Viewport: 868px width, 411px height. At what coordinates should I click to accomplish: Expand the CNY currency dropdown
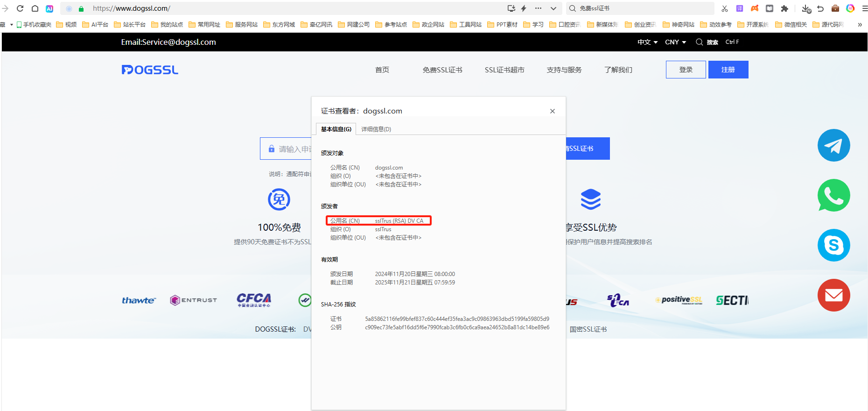click(x=675, y=42)
